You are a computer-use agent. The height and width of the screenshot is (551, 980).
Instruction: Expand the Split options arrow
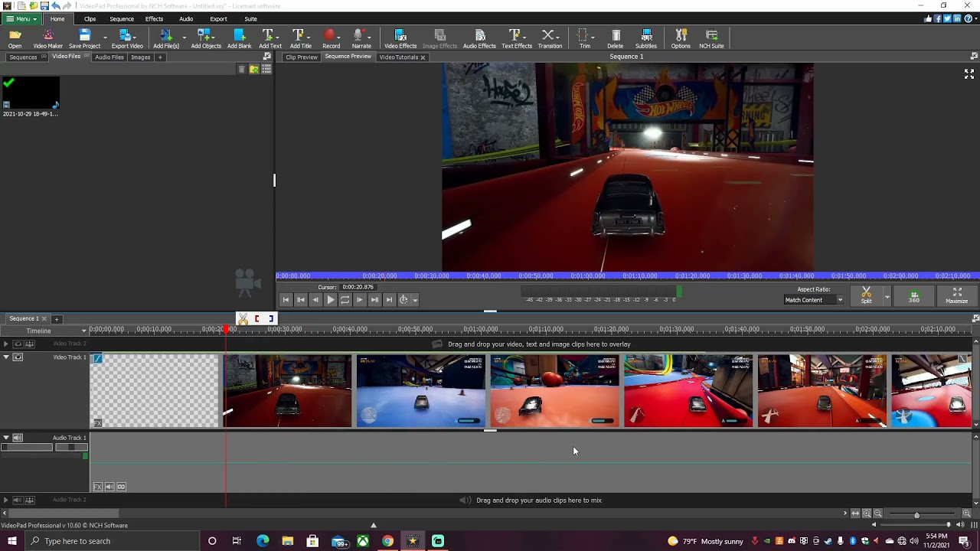coord(887,296)
